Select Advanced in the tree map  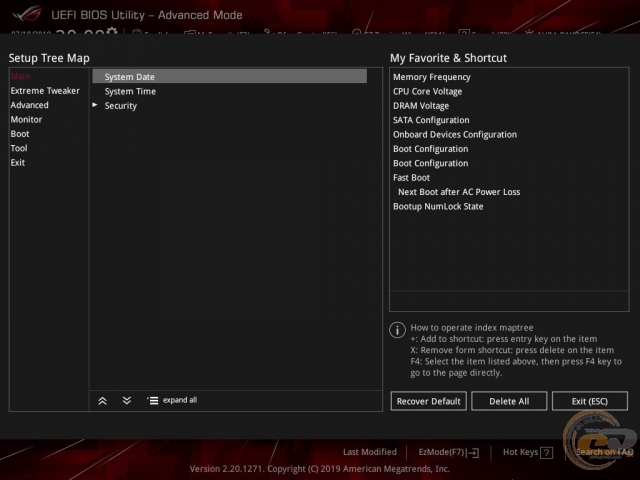point(29,105)
